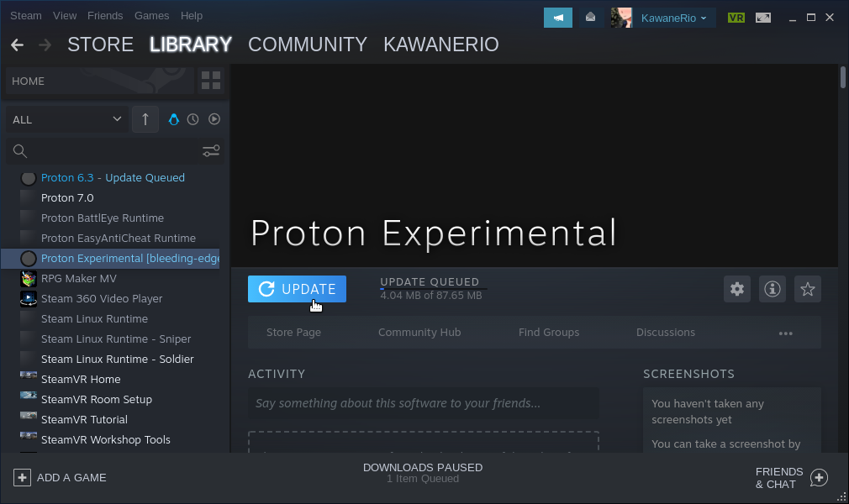Open the KawaneRio account dropdown
Viewport: 849px width, 504px height.
(674, 18)
